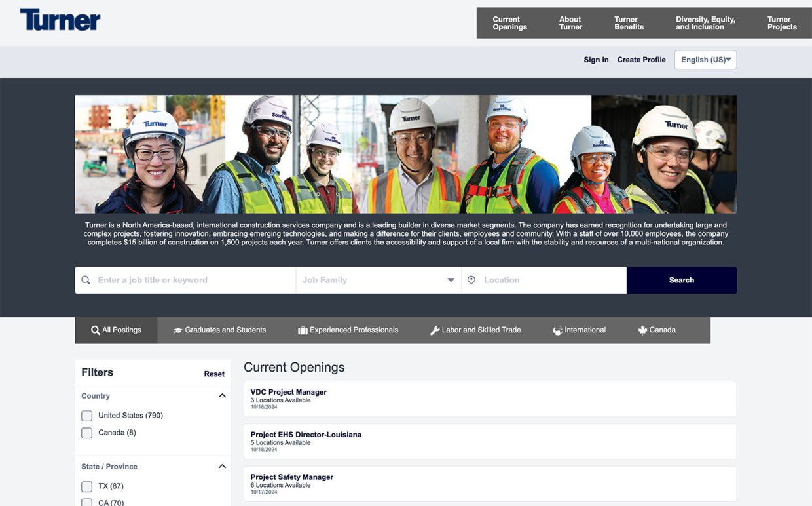The height and width of the screenshot is (506, 812).
Task: Open the Job Family dropdown
Action: (378, 280)
